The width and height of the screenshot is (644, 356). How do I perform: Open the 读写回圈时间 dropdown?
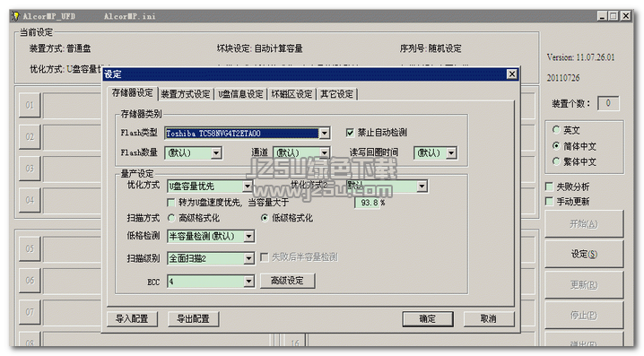point(451,153)
